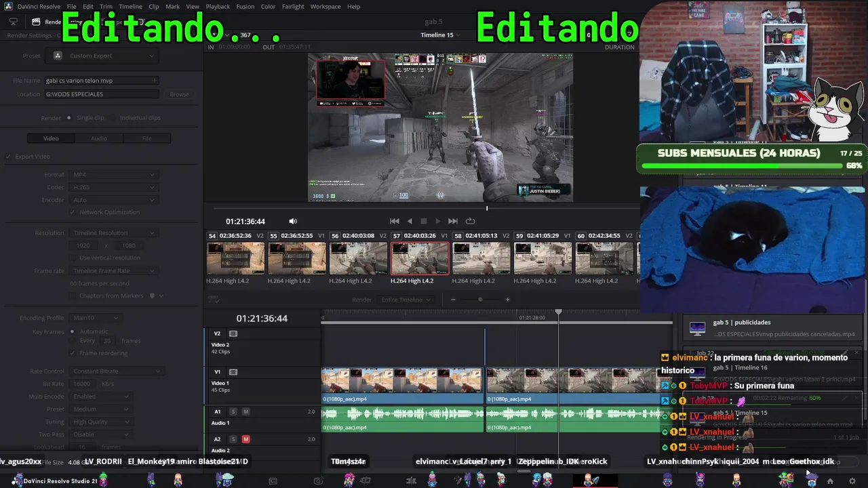Open the Codec H.265 dropdown
868x488 pixels.
tap(113, 187)
